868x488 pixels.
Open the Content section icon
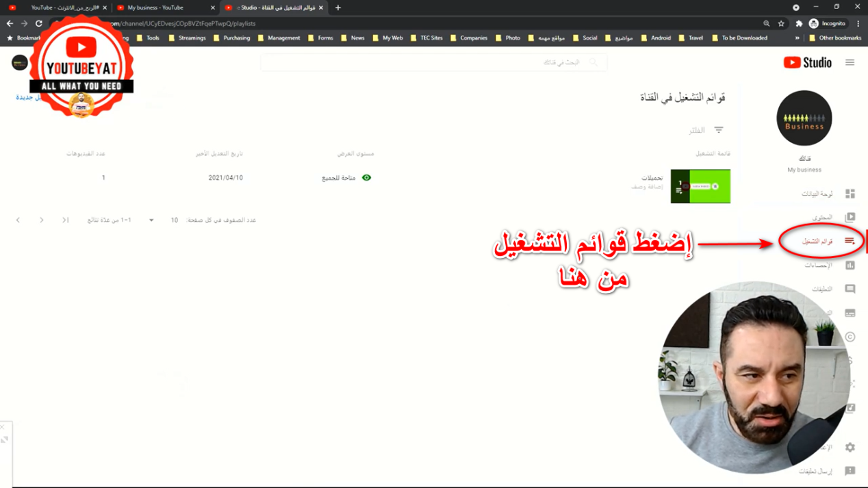click(x=850, y=218)
